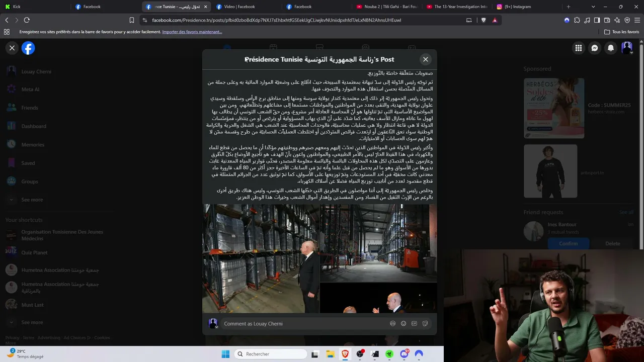Screen dimensions: 644x362
Task: Go back to the previous page
Action: [7, 20]
